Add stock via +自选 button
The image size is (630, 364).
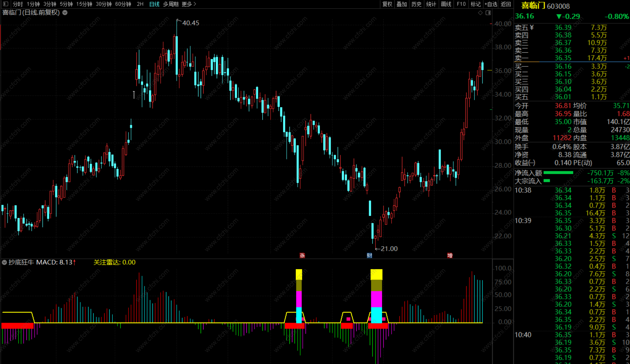(x=491, y=4)
